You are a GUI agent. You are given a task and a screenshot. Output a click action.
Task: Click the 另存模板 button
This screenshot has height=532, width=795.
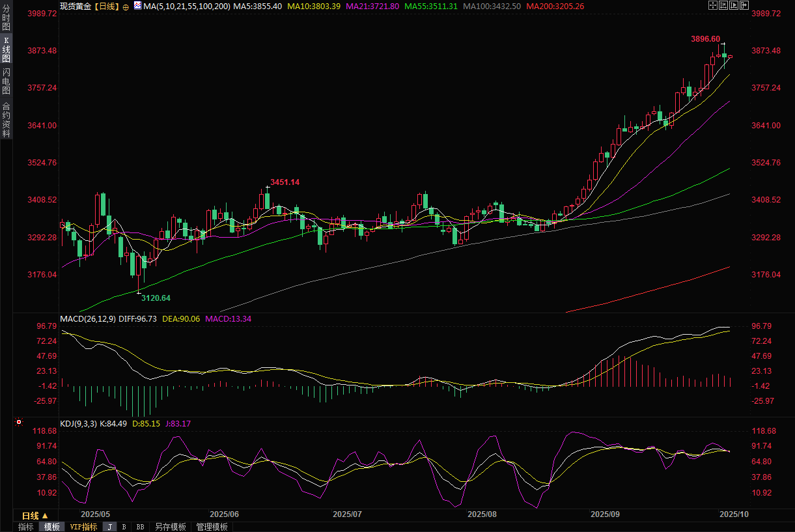click(x=170, y=527)
